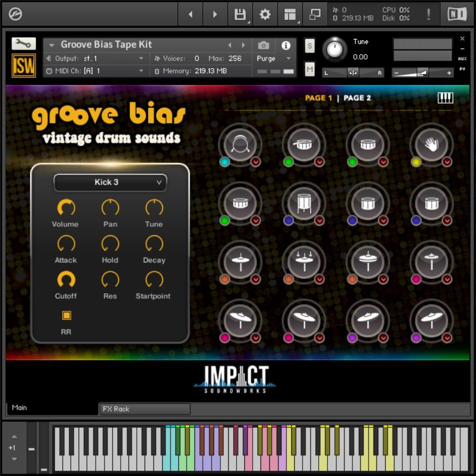The width and height of the screenshot is (476, 476).
Task: Click the ISW logo badge
Action: tap(23, 65)
